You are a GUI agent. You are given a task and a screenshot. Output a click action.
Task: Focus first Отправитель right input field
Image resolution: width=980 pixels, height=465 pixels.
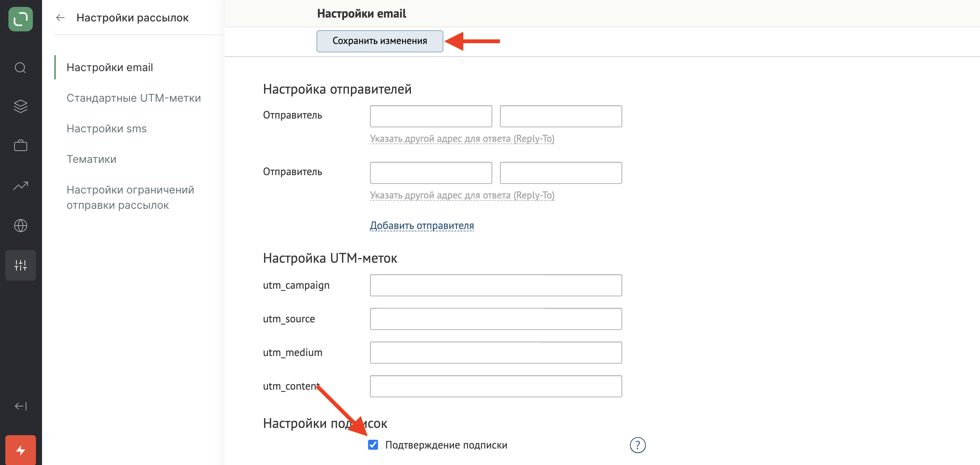click(561, 116)
